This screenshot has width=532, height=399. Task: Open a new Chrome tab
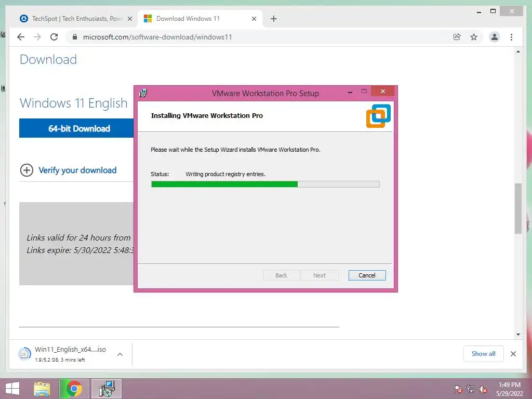[x=274, y=19]
